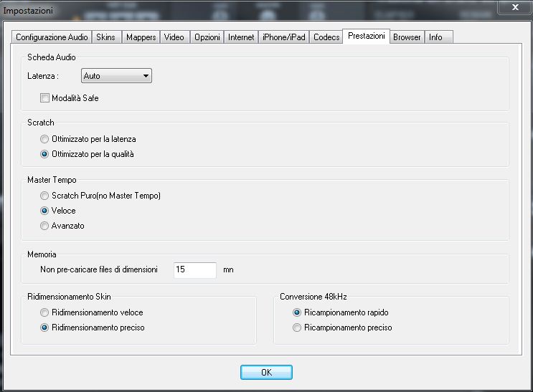The width and height of the screenshot is (533, 392).
Task: Select the Codecs tab
Action: coord(326,37)
